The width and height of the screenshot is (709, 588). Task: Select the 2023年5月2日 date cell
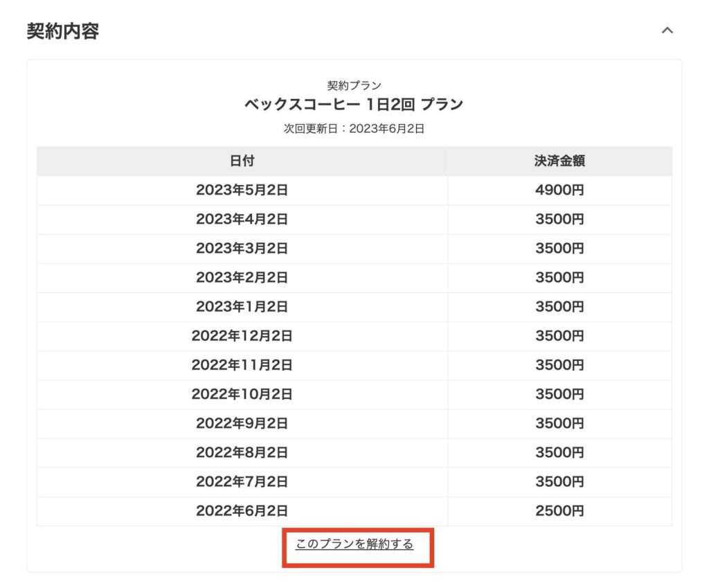tap(242, 190)
